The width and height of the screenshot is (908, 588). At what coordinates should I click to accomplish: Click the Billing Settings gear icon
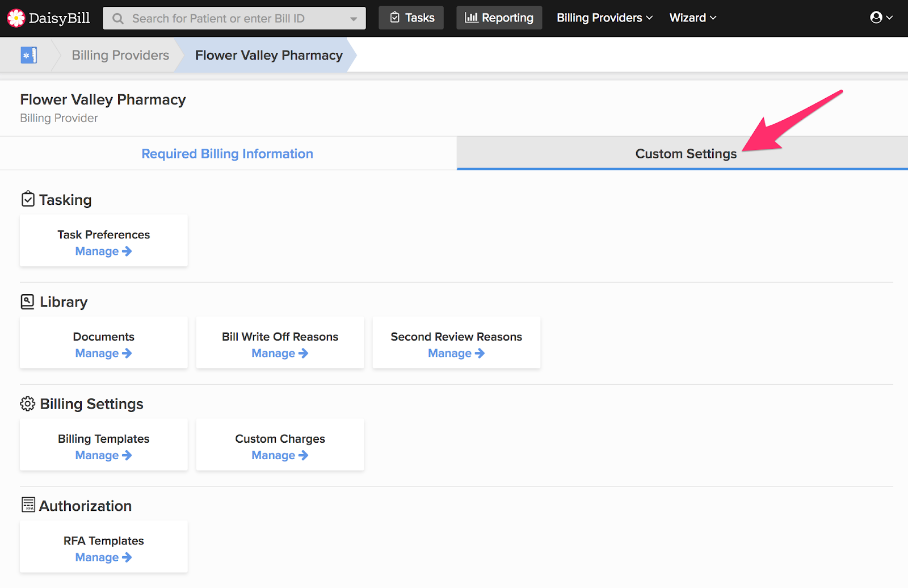[x=27, y=404]
